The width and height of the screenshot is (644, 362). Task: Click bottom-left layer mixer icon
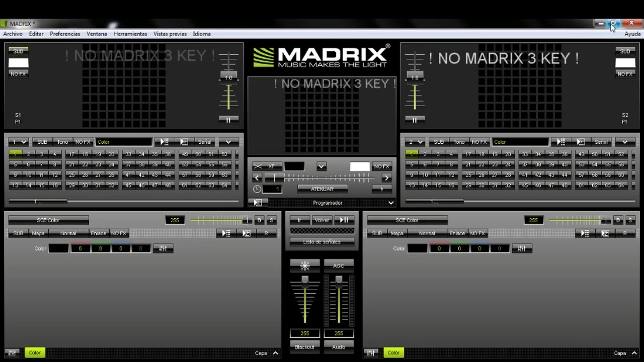13,353
